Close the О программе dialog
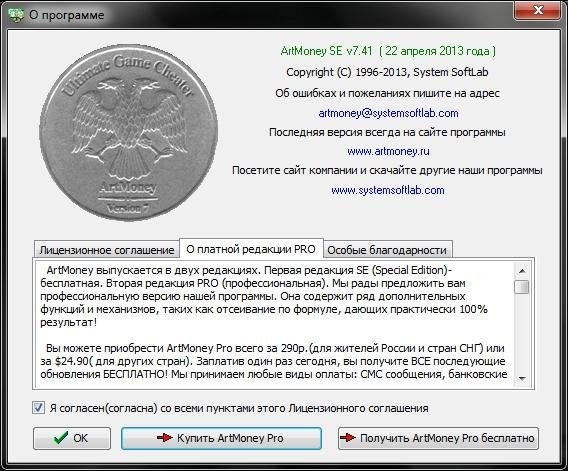This screenshot has width=568, height=471. [538, 11]
